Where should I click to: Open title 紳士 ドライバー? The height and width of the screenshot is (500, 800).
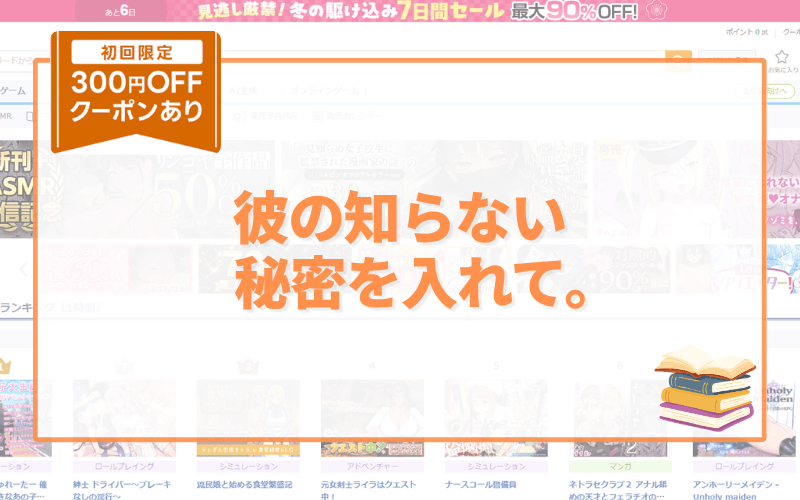(122, 490)
